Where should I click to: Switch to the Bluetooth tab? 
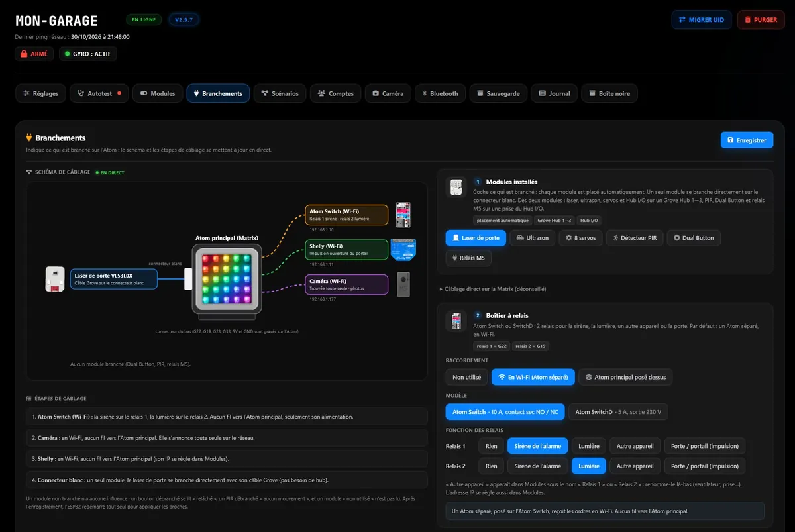(x=441, y=93)
